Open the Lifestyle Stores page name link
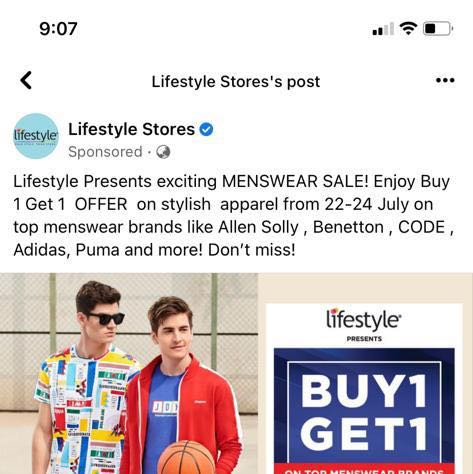Screen dimensions: 473x474 [131, 129]
